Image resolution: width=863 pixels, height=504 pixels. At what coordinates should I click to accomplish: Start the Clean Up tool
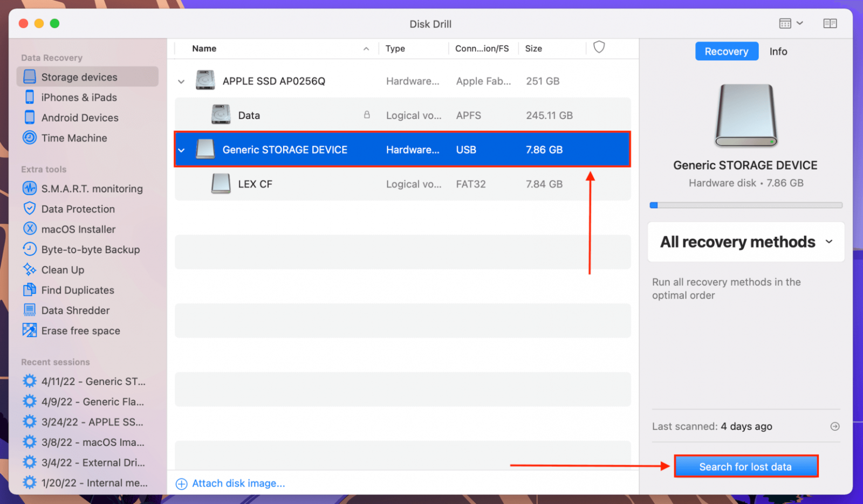tap(63, 270)
